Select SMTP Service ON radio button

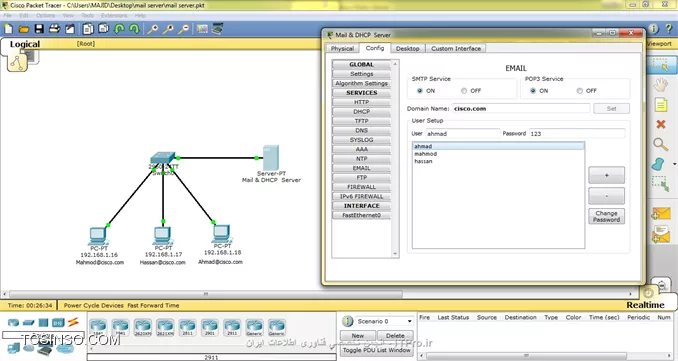(419, 91)
